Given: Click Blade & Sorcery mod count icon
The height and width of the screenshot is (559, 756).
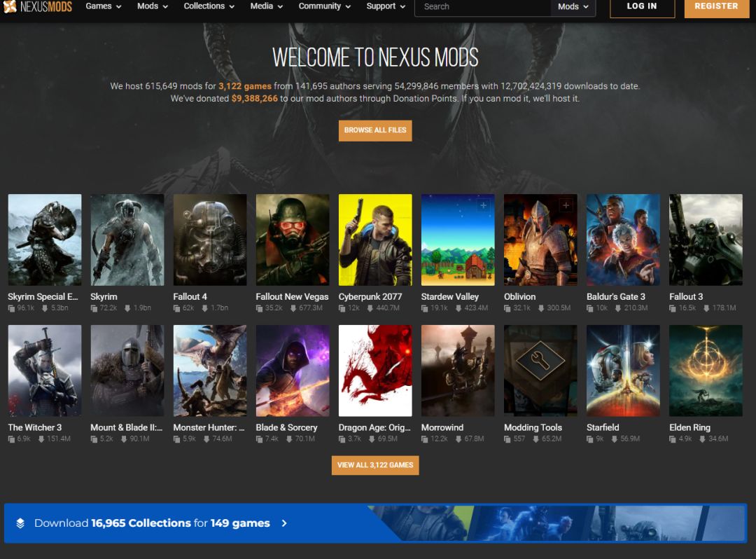Looking at the screenshot, I should click(x=260, y=439).
